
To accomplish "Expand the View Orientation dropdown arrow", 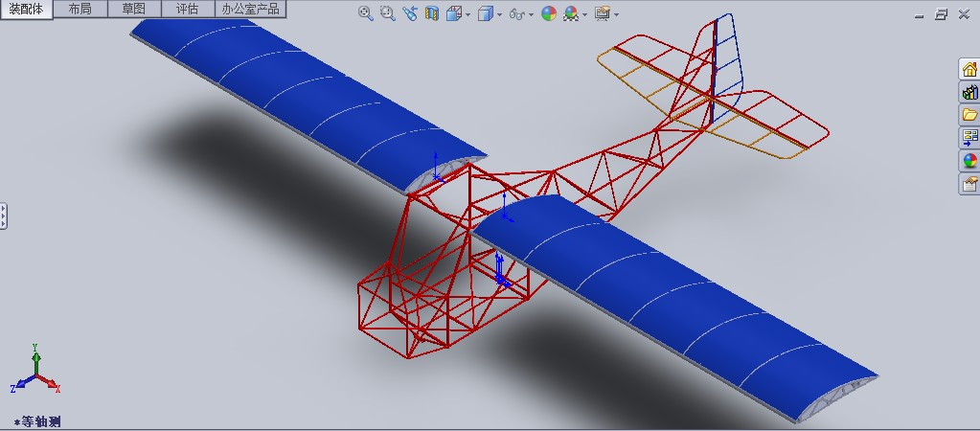I will tap(467, 15).
